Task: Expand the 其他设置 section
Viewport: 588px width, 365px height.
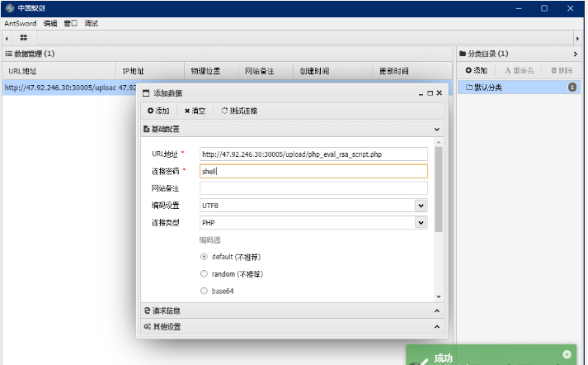Action: 437,327
